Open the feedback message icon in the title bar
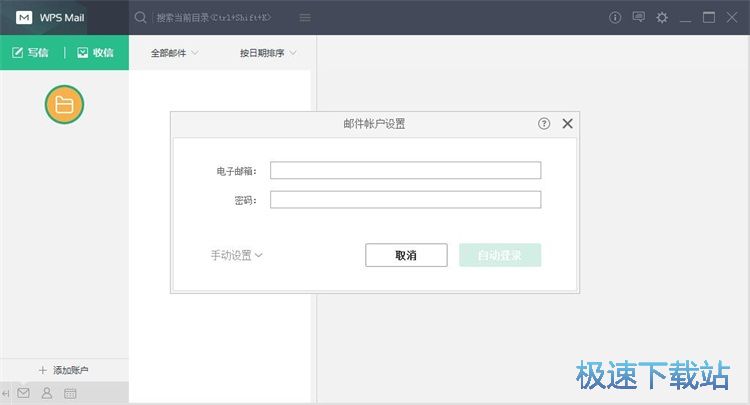Viewport: 750px width, 405px height. click(x=638, y=17)
